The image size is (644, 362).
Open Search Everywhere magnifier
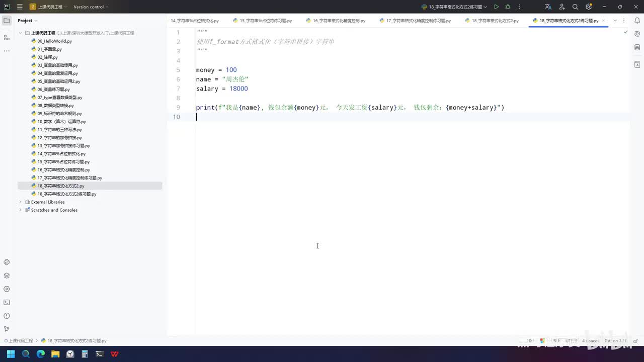[575, 7]
